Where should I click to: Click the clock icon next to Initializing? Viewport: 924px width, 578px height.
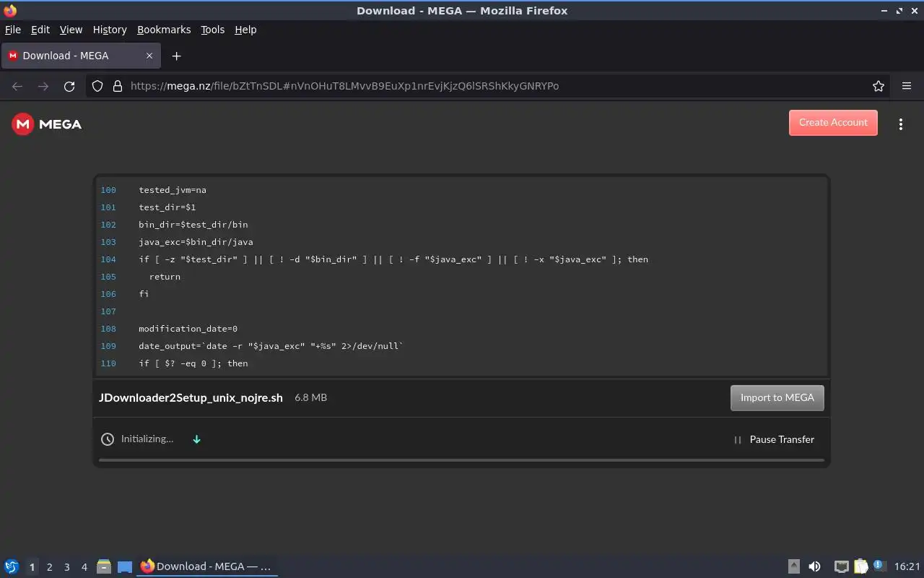coord(108,439)
